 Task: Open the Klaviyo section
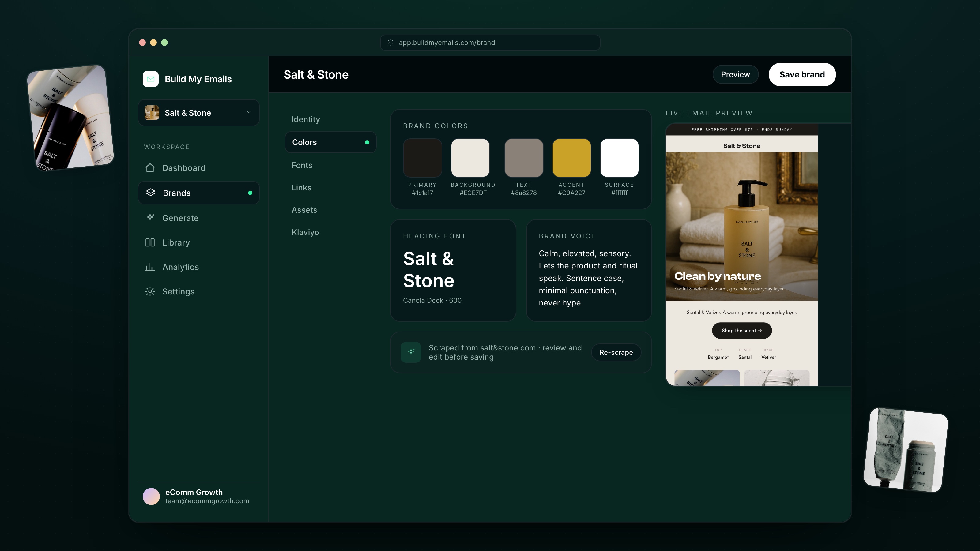coord(305,232)
